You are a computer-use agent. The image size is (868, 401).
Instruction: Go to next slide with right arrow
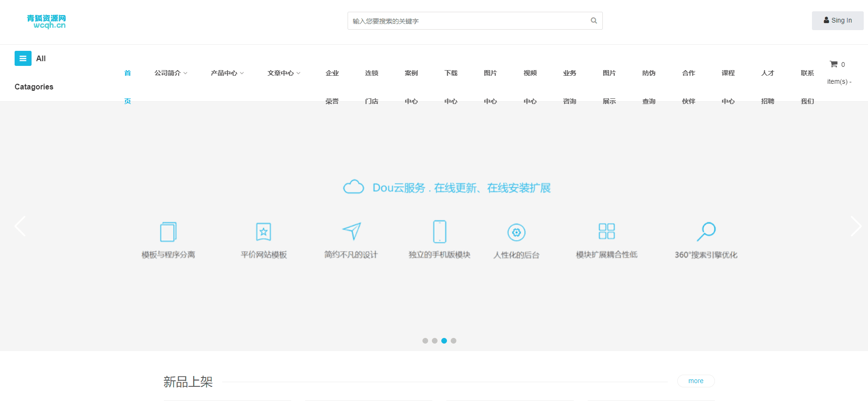click(x=856, y=226)
